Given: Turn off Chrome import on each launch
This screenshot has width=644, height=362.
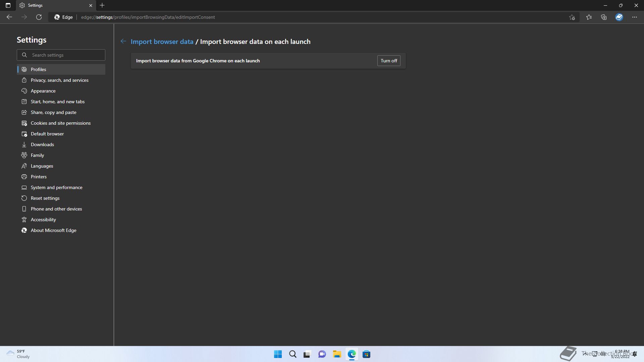Looking at the screenshot, I should (389, 61).
